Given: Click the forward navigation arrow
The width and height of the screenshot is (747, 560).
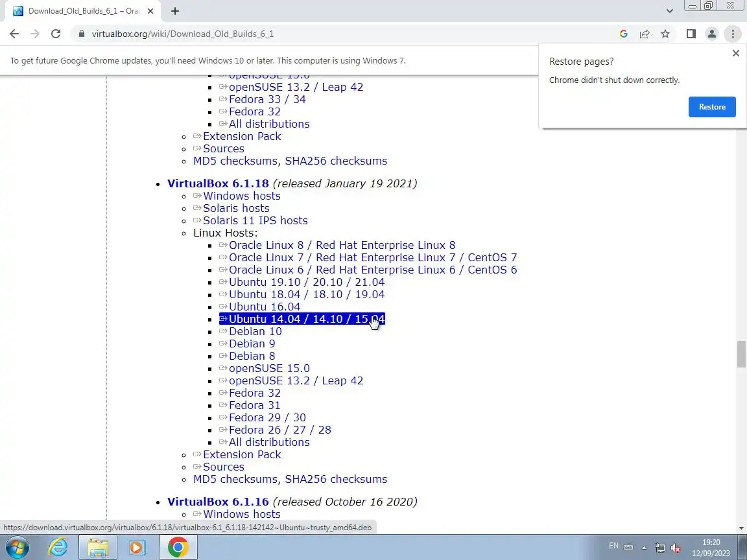Looking at the screenshot, I should pyautogui.click(x=35, y=34).
